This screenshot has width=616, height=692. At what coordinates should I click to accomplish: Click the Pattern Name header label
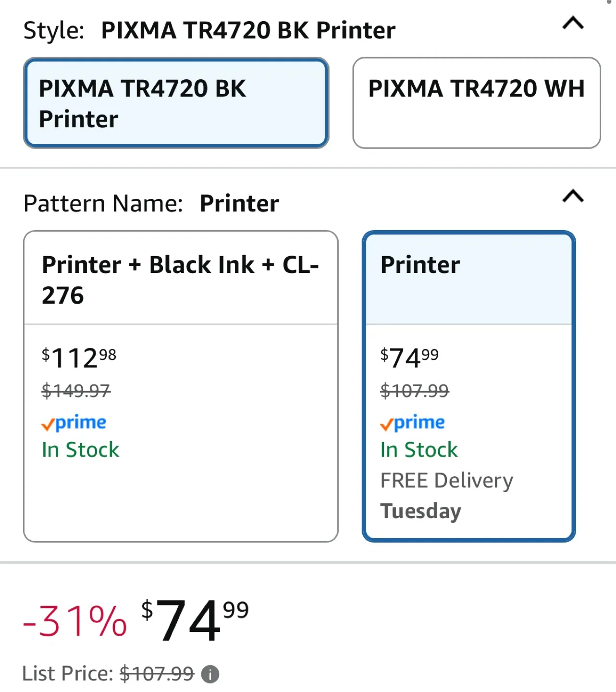point(103,203)
